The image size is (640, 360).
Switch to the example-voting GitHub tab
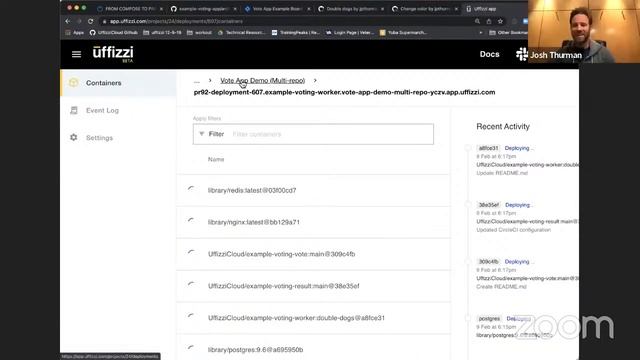pyautogui.click(x=203, y=9)
